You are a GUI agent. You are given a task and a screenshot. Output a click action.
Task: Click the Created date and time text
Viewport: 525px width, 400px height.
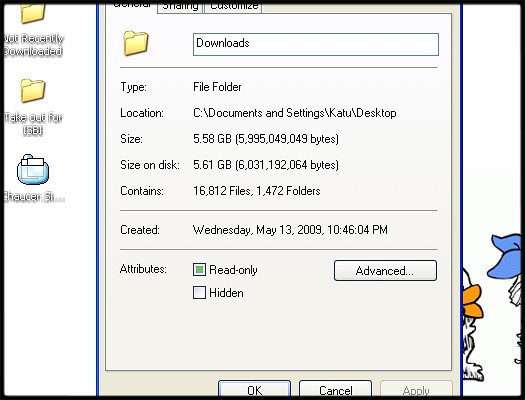click(x=290, y=230)
